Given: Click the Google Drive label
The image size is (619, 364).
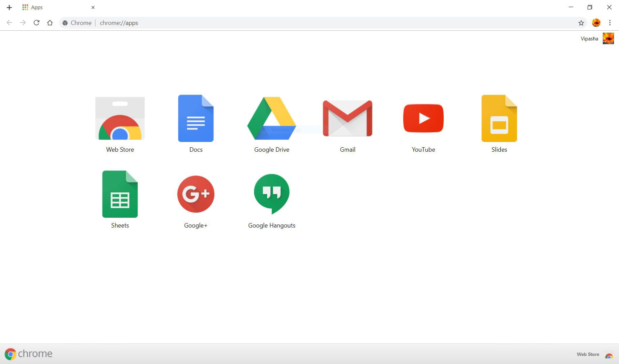Looking at the screenshot, I should tap(272, 150).
